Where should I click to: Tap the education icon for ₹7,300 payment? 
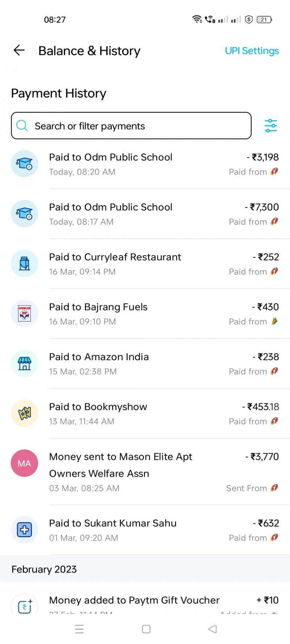pos(24,214)
